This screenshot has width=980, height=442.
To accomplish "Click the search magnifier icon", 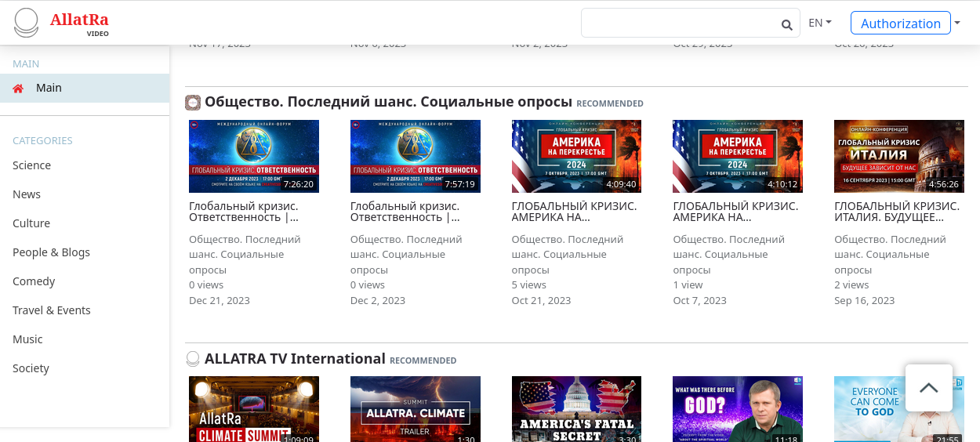I will click(x=786, y=24).
